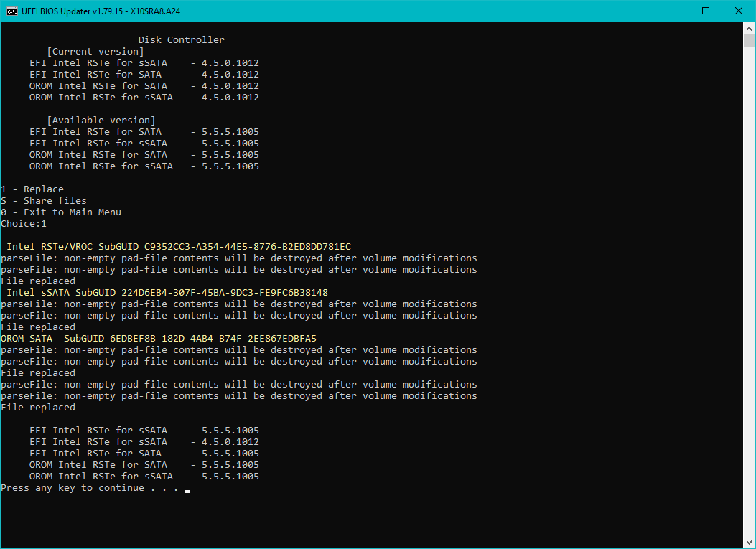The image size is (756, 549).
Task: Click the 'EFI Intel RSTe for SATA - 4.5.0.1012' current line
Action: coord(144,75)
